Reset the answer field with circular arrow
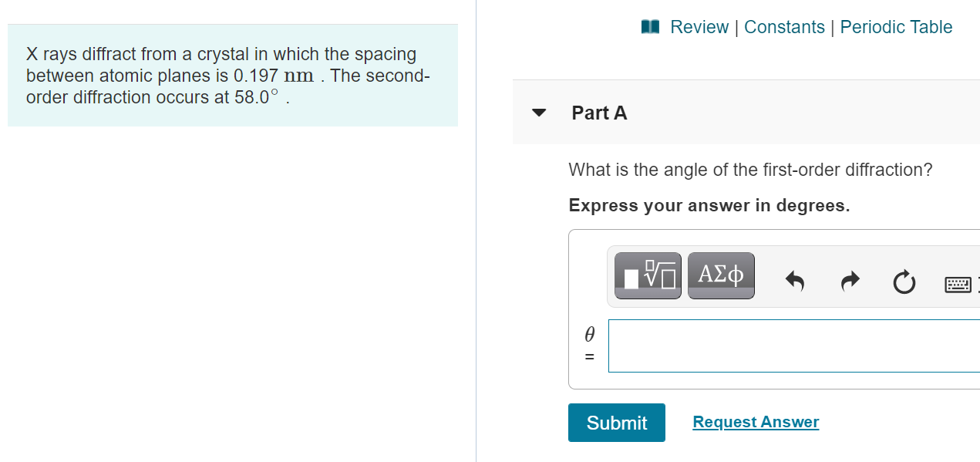This screenshot has width=980, height=462. click(x=904, y=283)
